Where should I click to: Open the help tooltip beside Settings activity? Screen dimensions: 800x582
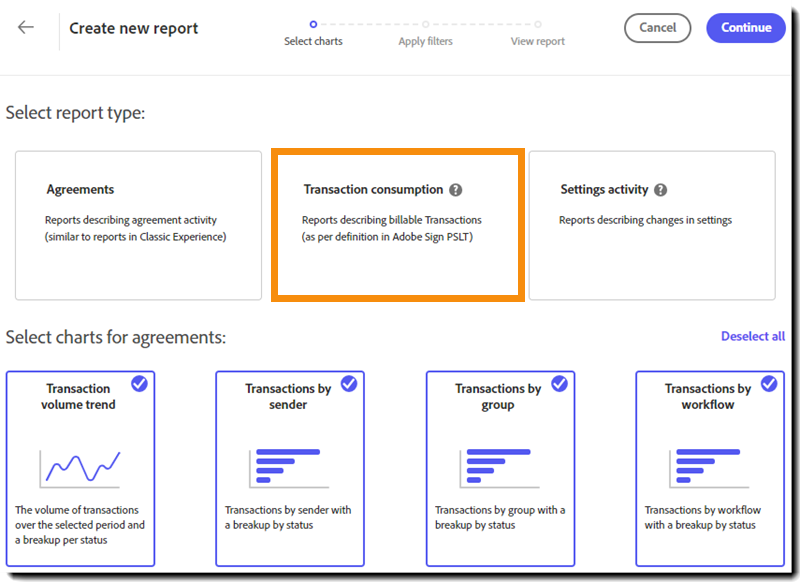659,188
